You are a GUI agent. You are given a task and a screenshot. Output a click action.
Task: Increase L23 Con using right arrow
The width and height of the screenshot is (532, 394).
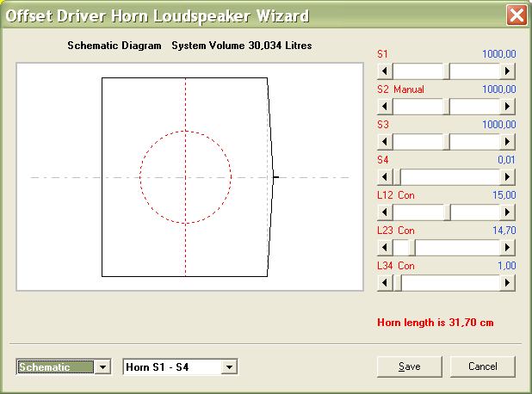[x=507, y=248]
